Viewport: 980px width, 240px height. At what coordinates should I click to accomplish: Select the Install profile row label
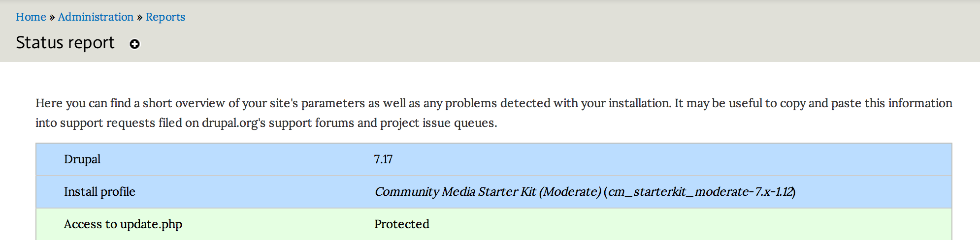pyautogui.click(x=99, y=192)
